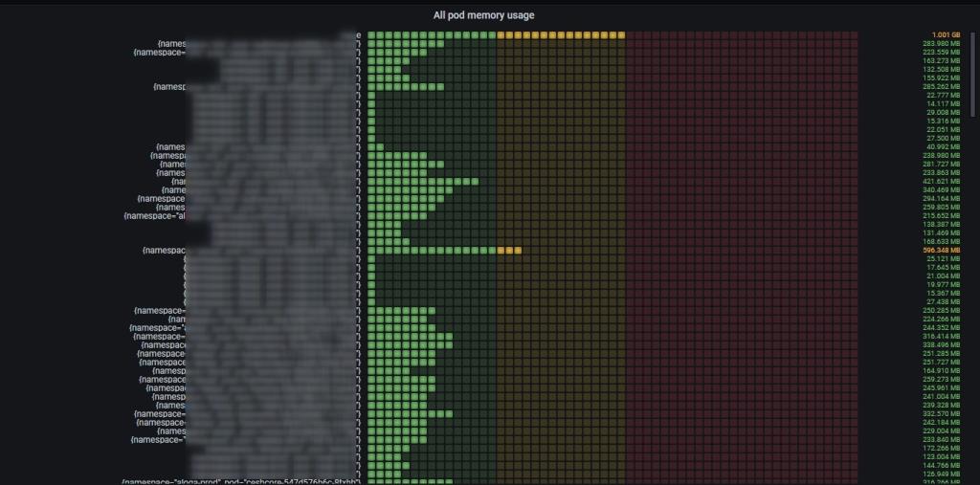Select the 40.992 MB value
This screenshot has height=485, width=980.
[943, 147]
